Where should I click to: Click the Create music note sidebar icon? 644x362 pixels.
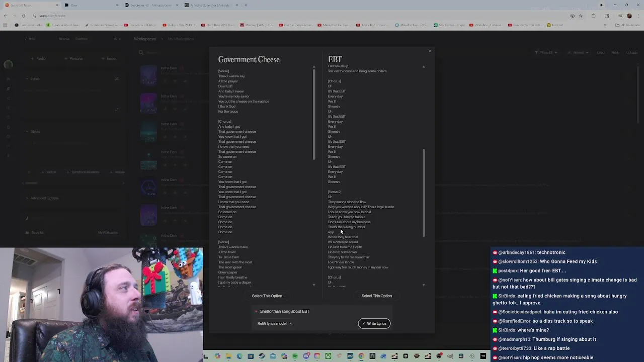(8, 88)
